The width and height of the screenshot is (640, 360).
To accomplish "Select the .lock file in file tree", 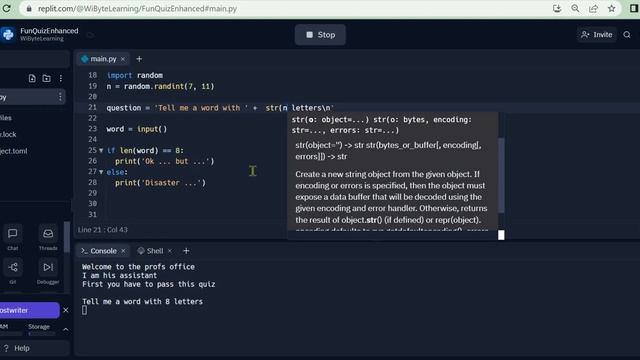I will 8,134.
